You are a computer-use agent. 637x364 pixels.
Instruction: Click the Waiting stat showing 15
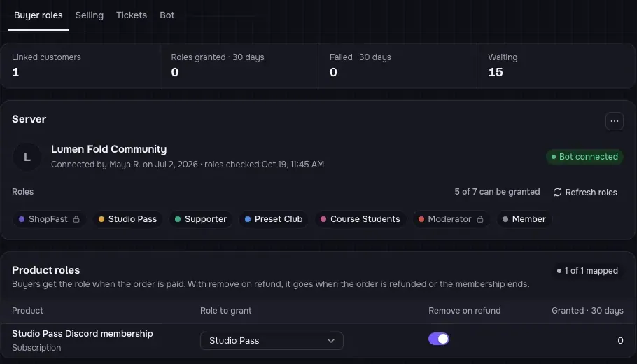pyautogui.click(x=556, y=65)
